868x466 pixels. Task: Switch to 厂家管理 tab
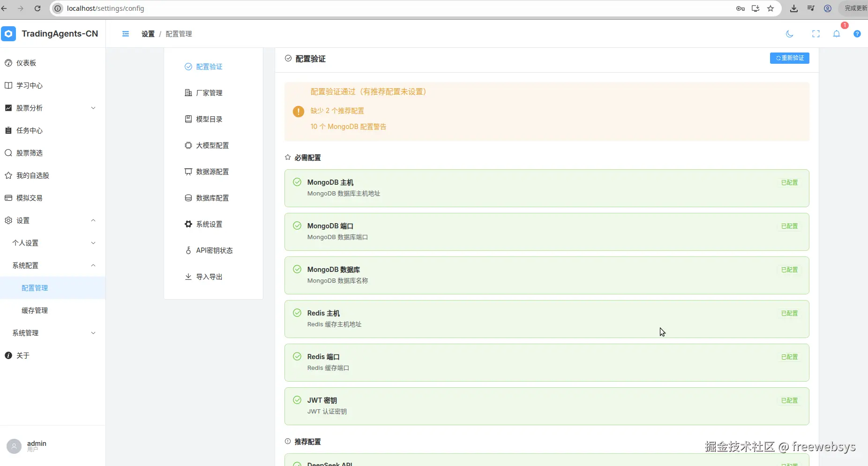(x=213, y=93)
